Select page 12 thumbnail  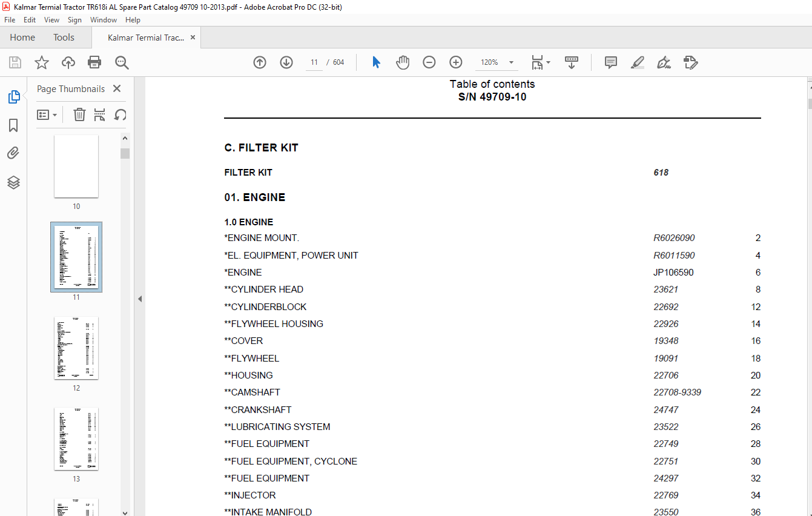(76, 348)
